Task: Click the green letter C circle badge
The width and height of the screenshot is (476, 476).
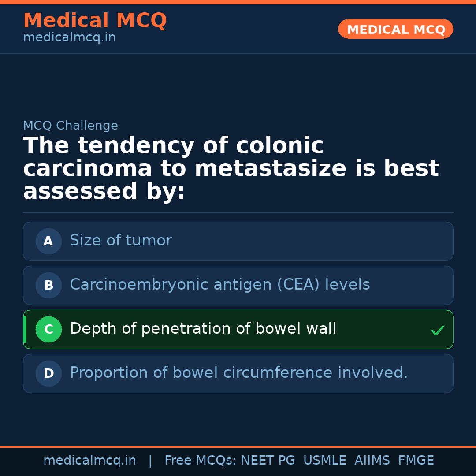Action: [x=48, y=329]
